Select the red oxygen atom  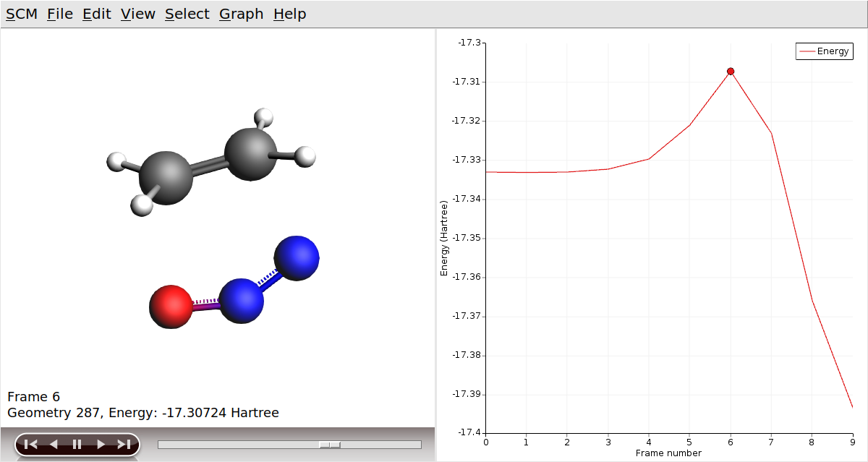(171, 307)
